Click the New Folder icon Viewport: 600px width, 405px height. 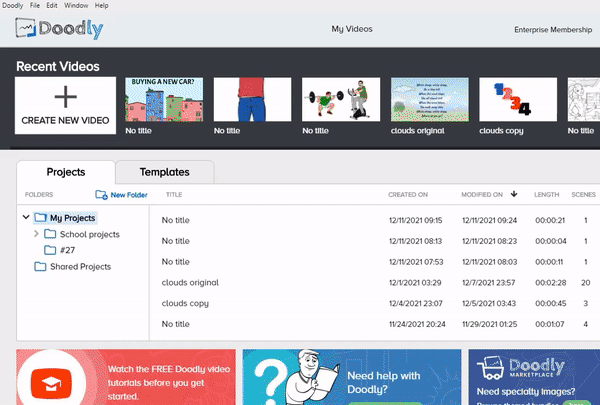(101, 195)
